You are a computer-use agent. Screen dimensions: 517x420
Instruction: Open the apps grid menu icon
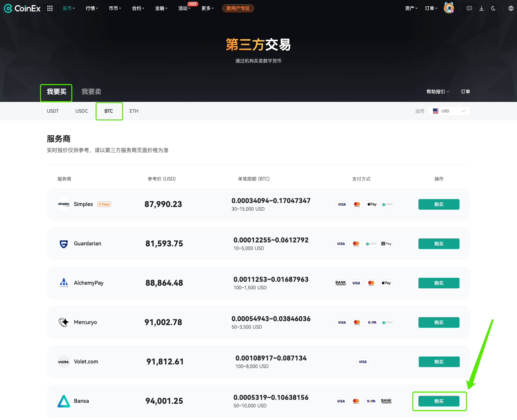(x=50, y=8)
